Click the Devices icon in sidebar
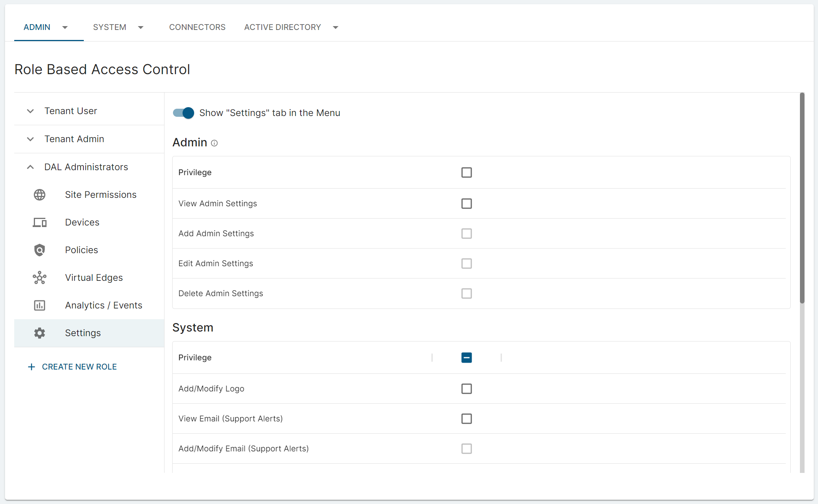The width and height of the screenshot is (818, 504). pyautogui.click(x=40, y=222)
